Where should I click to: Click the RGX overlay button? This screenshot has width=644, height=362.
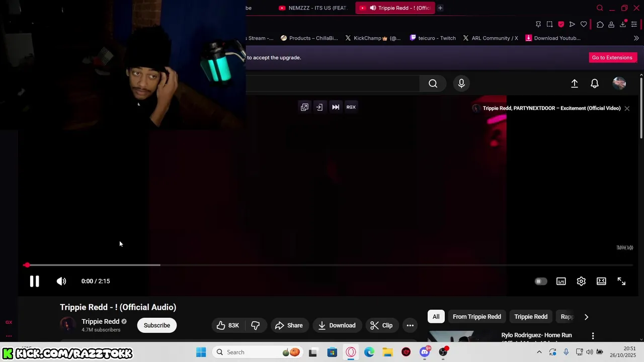(351, 107)
